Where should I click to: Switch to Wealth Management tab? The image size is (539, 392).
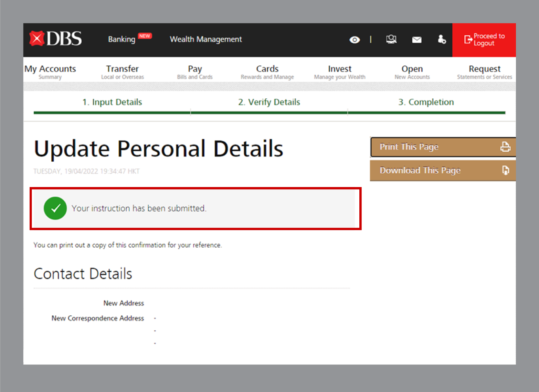[205, 39]
